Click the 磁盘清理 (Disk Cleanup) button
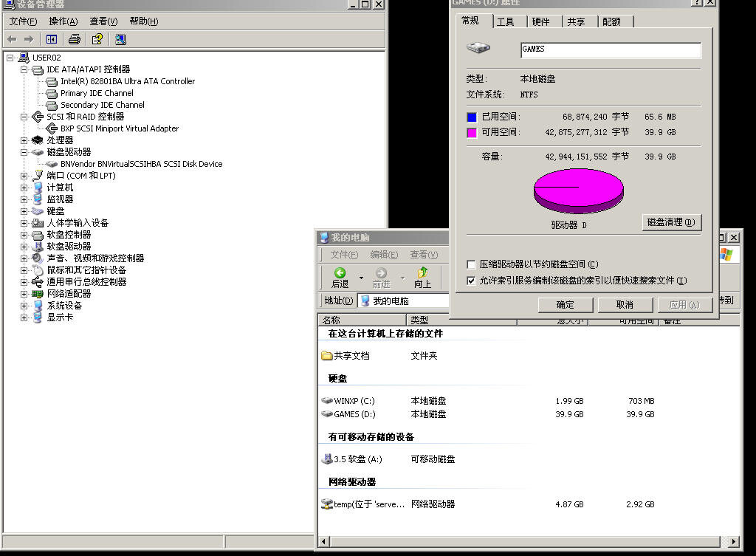Image resolution: width=756 pixels, height=556 pixels. click(x=670, y=222)
